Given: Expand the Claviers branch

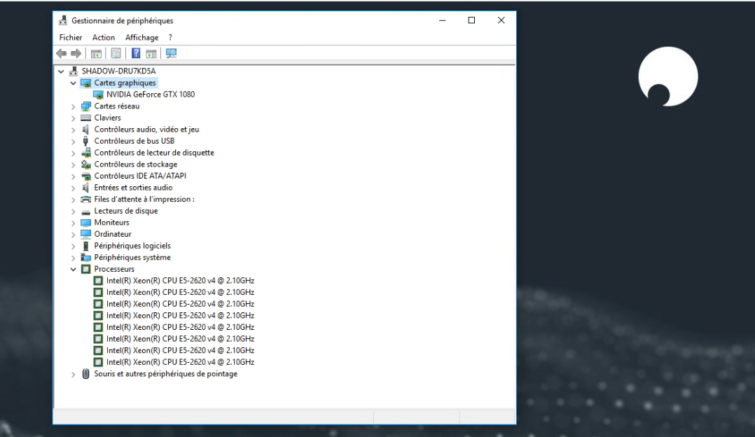Looking at the screenshot, I should coord(73,118).
